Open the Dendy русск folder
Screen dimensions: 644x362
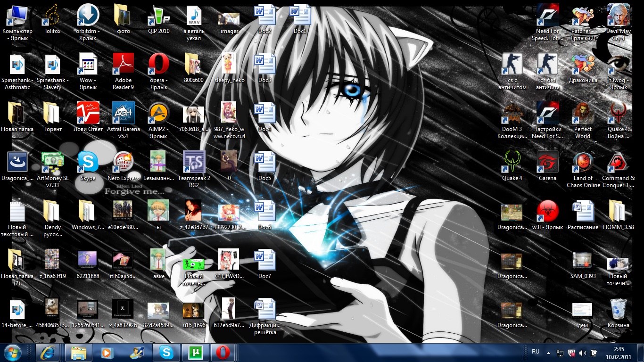point(53,211)
